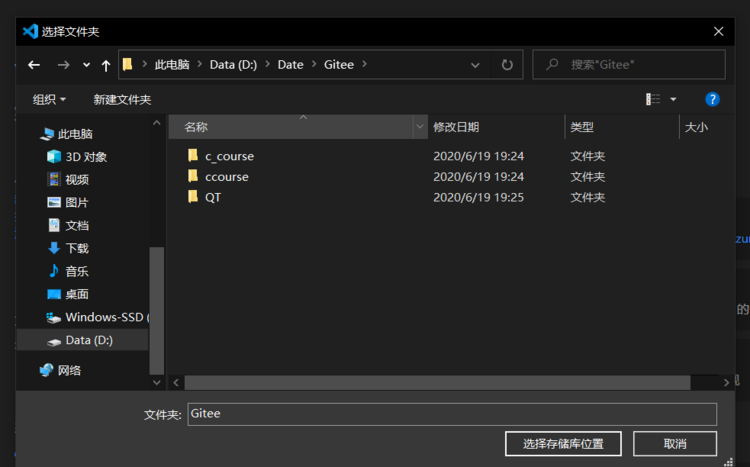Expand chevron after Date in breadcrumb

(x=314, y=64)
